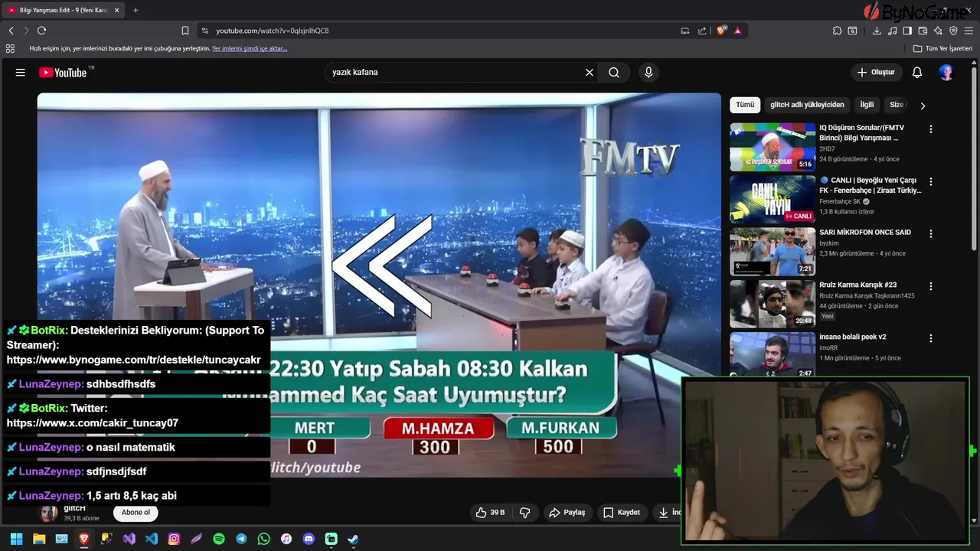The height and width of the screenshot is (551, 980).
Task: Open YouTube notifications bell
Action: pos(917,72)
